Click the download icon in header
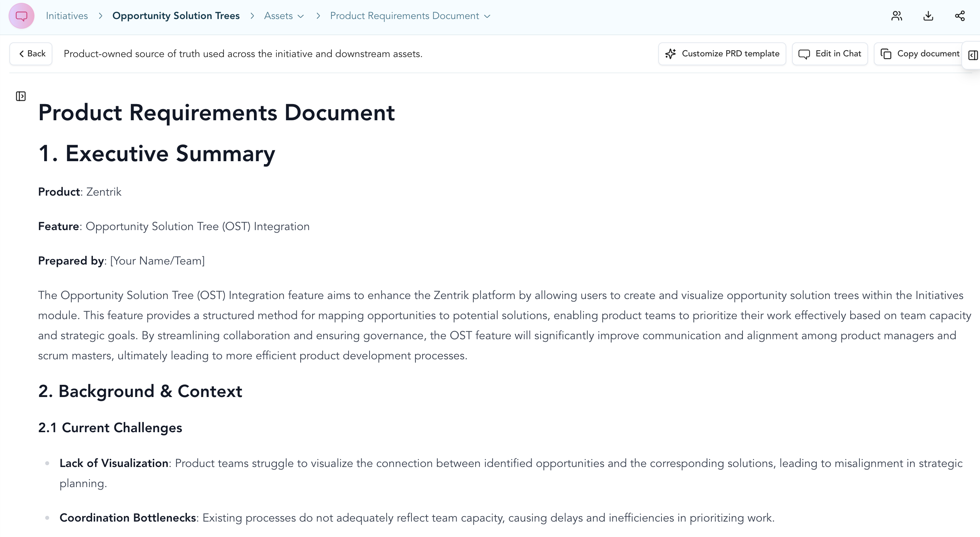This screenshot has width=980, height=537. coord(928,16)
